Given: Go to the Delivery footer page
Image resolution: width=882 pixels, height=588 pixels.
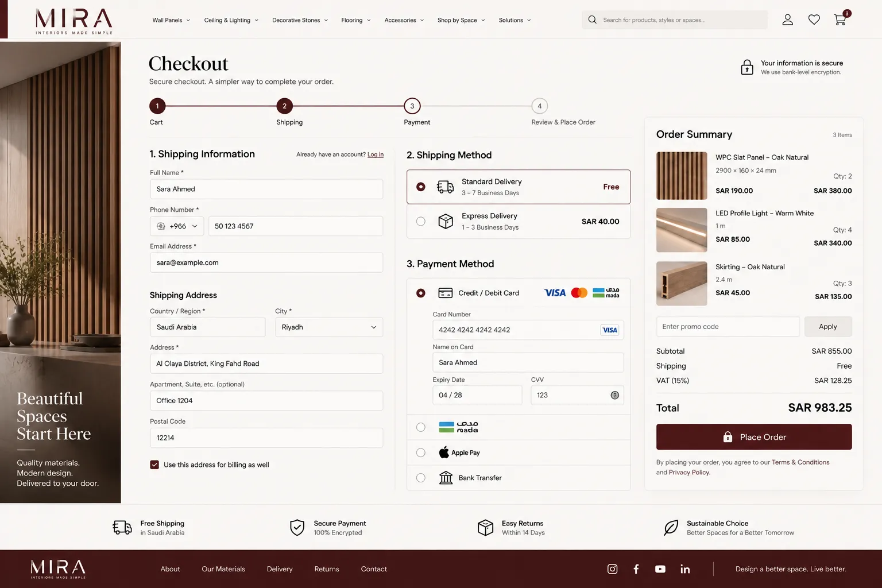Looking at the screenshot, I should [x=280, y=569].
